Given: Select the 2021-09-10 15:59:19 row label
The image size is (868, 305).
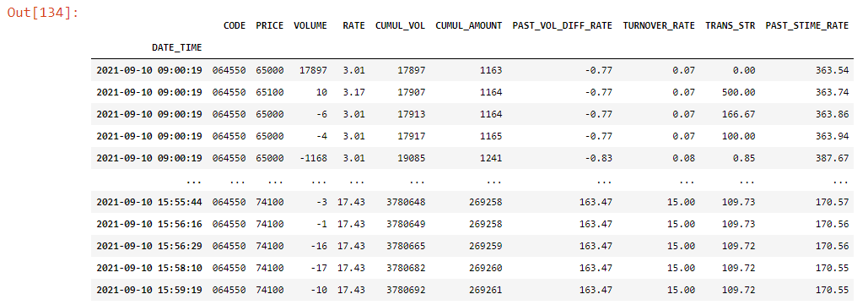Looking at the screenshot, I should [x=149, y=290].
